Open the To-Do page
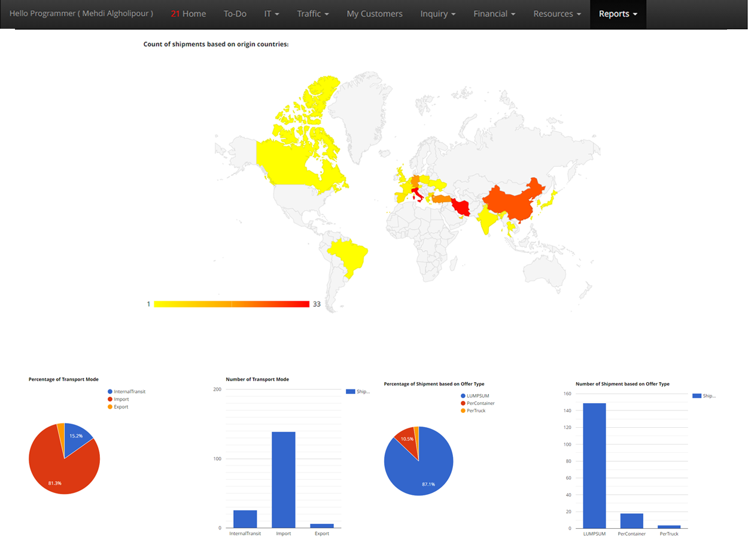 tap(235, 14)
